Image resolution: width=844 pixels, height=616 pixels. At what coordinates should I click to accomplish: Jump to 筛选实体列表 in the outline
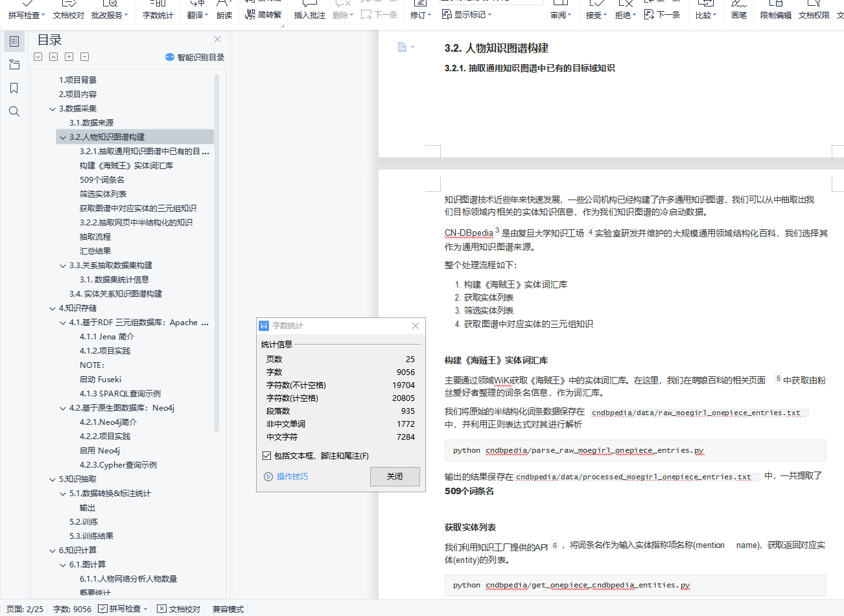pos(103,194)
